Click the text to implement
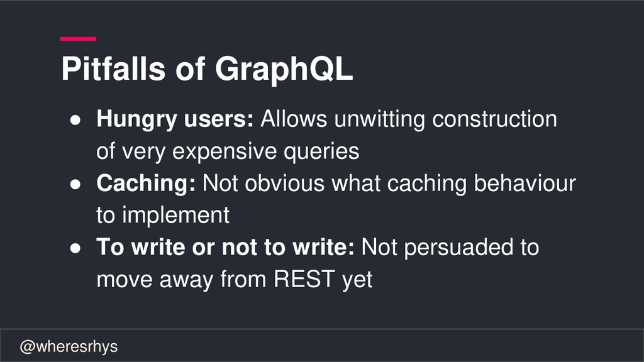This screenshot has width=644, height=362. pyautogui.click(x=163, y=215)
